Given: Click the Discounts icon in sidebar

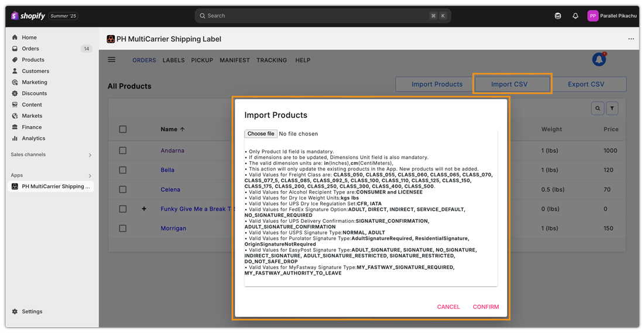Looking at the screenshot, I should (x=15, y=93).
